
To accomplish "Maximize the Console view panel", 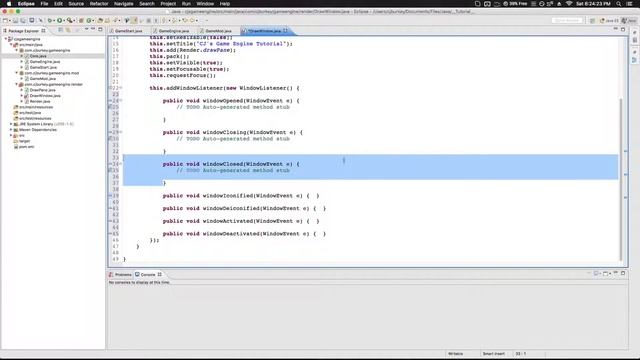I will pos(623,273).
